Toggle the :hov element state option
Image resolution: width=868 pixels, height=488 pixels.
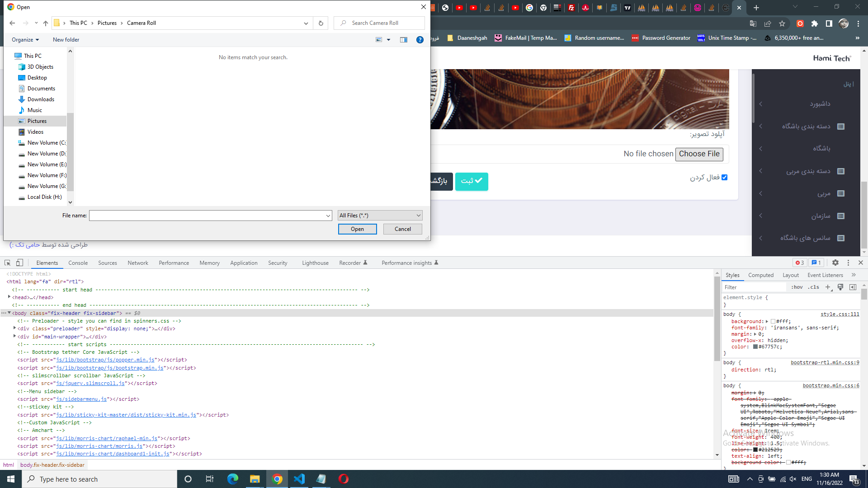coord(797,287)
